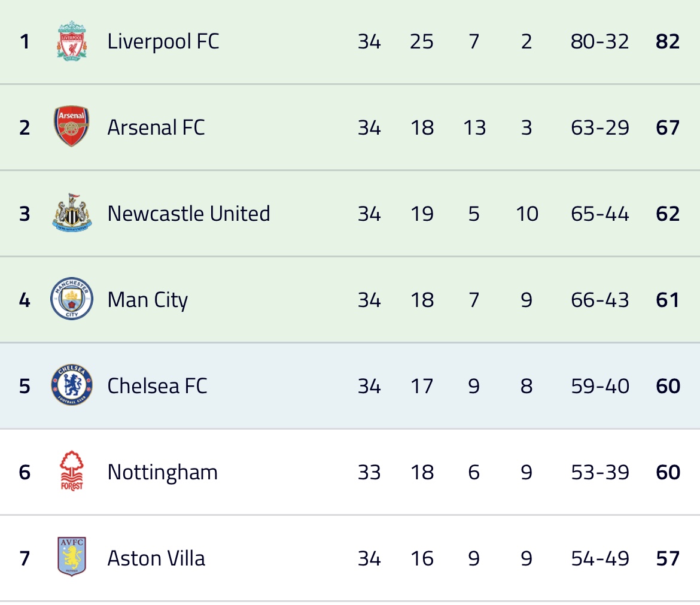Click the Nottingham team name

163,472
